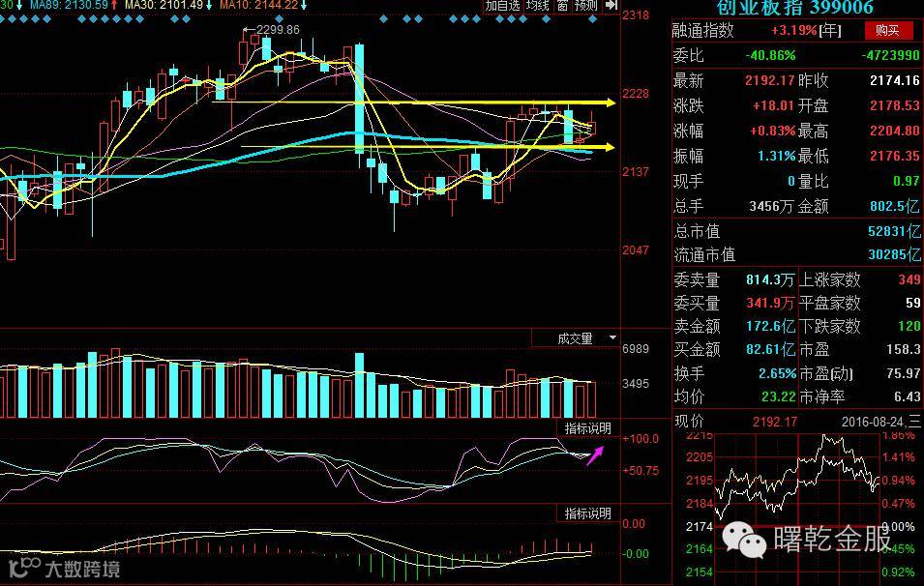Select the 总手 value 3456万
Screen dimensions: 924x586
click(771, 207)
